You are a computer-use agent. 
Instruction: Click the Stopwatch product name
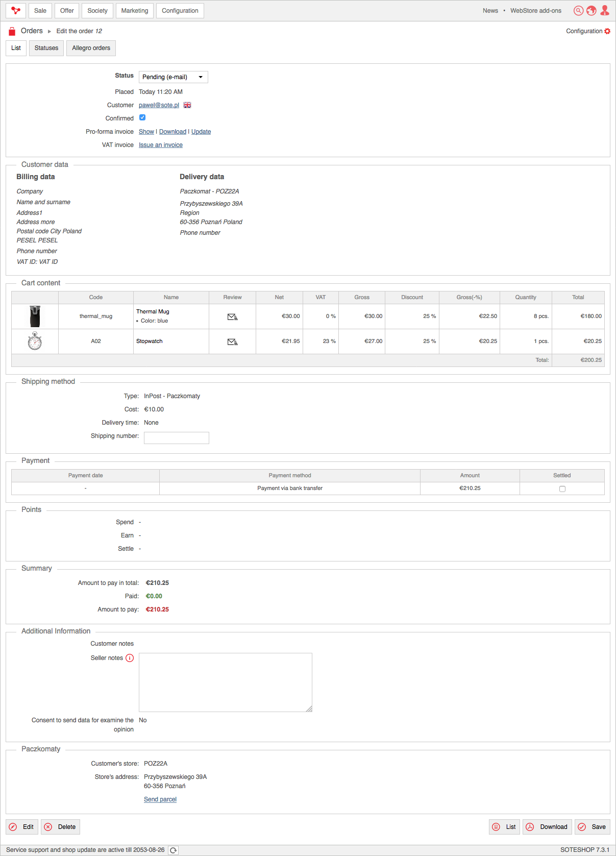pos(150,341)
